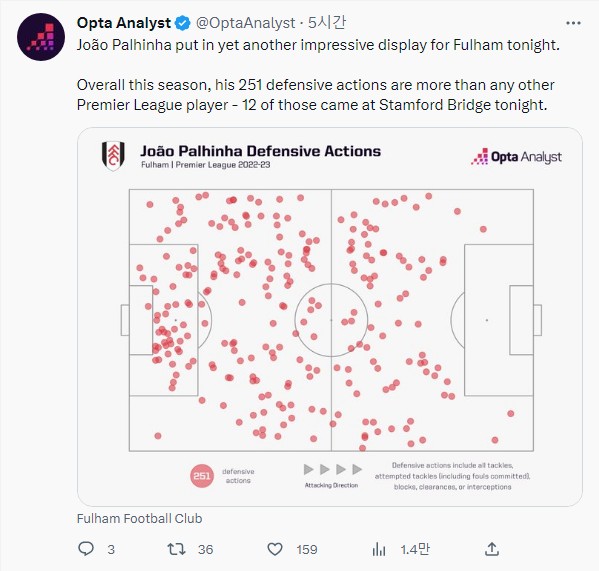Open the @OptaAnalyst handle link
Screen dimensions: 599x571
click(x=245, y=23)
